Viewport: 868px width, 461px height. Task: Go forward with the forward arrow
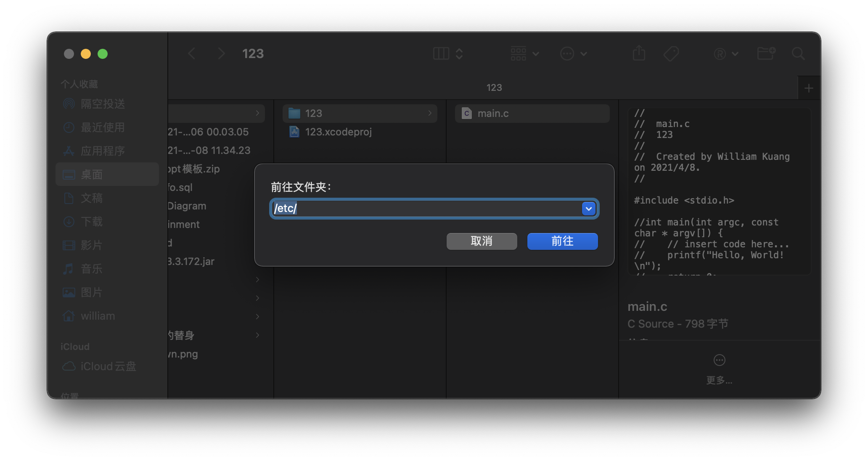coord(221,54)
